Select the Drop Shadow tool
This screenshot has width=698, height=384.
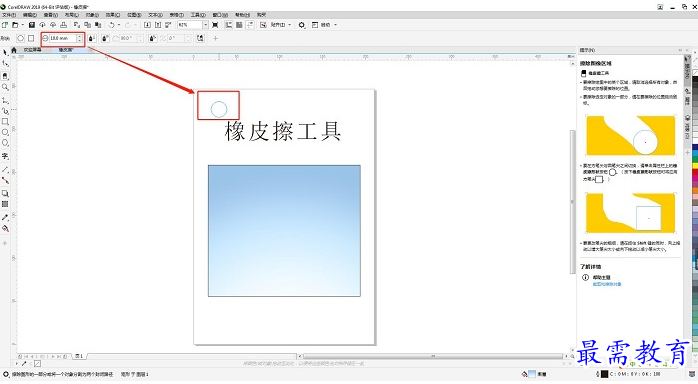(5, 194)
